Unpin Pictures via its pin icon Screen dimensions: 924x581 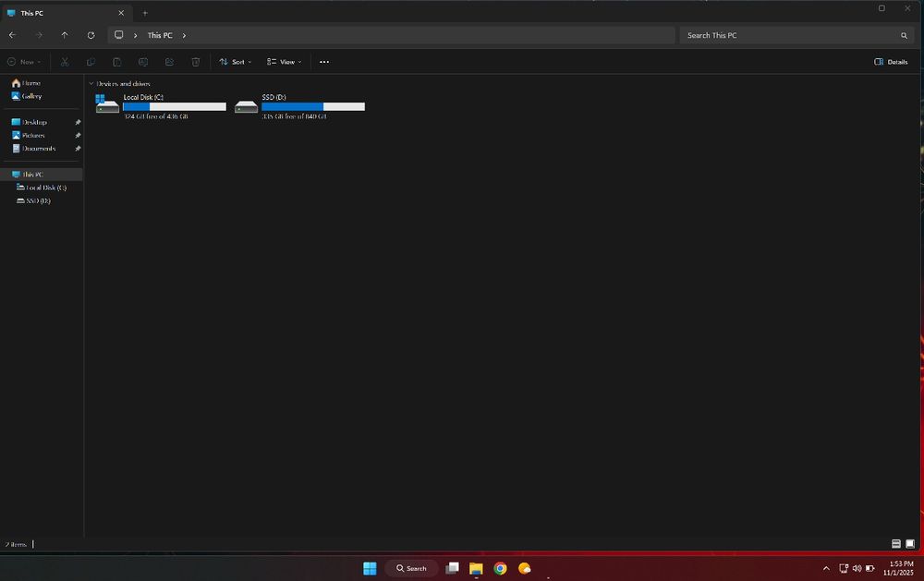[78, 136]
